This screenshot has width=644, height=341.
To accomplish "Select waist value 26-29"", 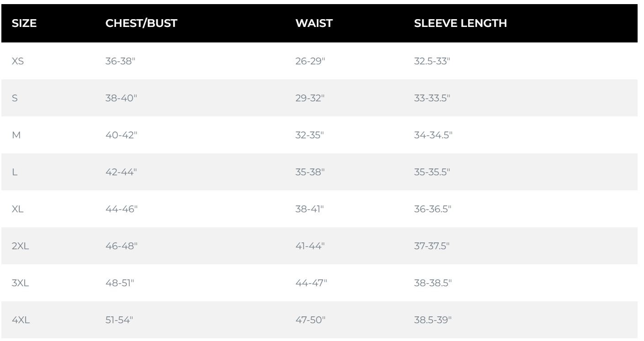I will pyautogui.click(x=310, y=61).
